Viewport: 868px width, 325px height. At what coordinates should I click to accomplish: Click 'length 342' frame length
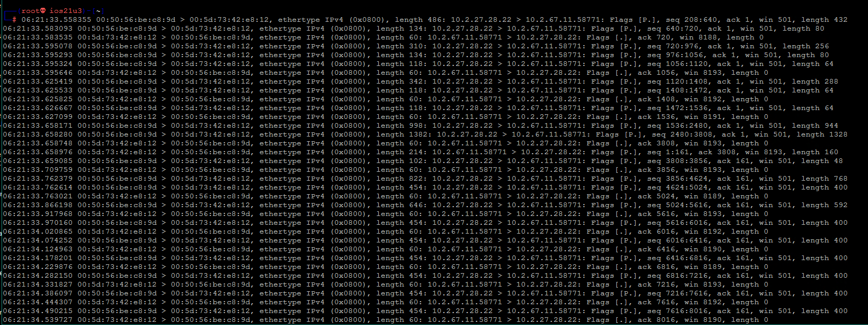(x=399, y=82)
